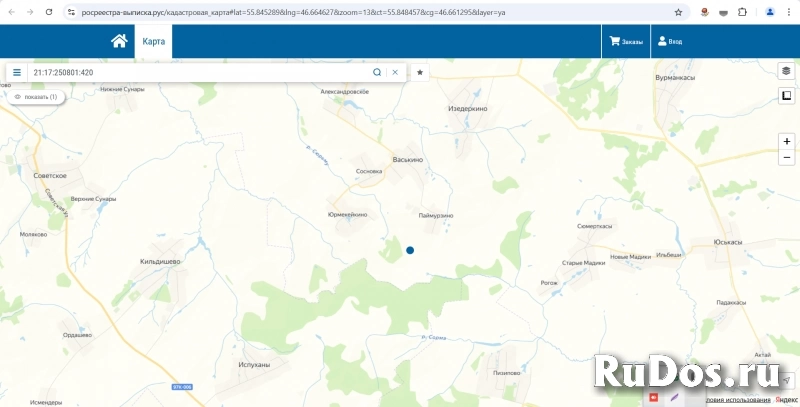The image size is (800, 407).
Task: Select Паймурзино label on map
Action: click(x=436, y=216)
